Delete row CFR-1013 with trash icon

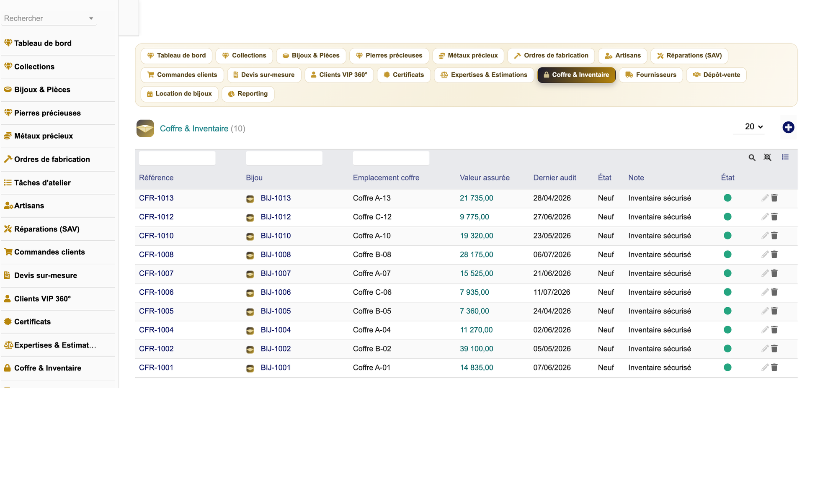click(x=774, y=198)
